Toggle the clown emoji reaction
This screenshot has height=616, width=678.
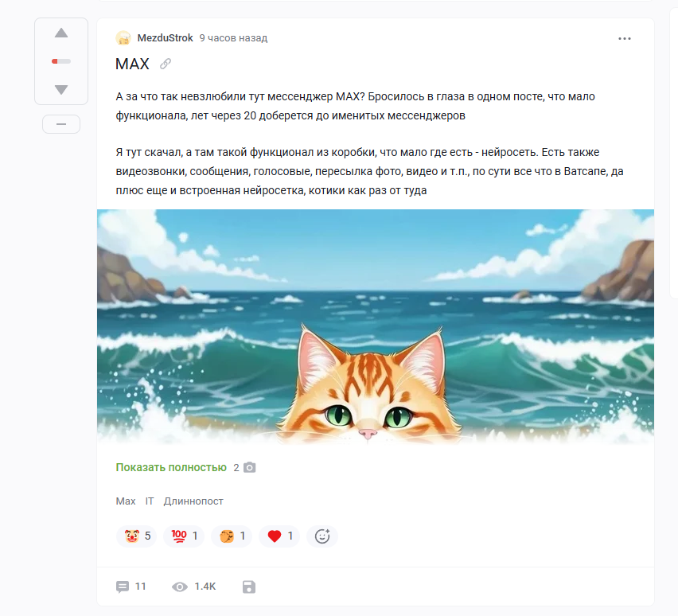click(x=137, y=536)
